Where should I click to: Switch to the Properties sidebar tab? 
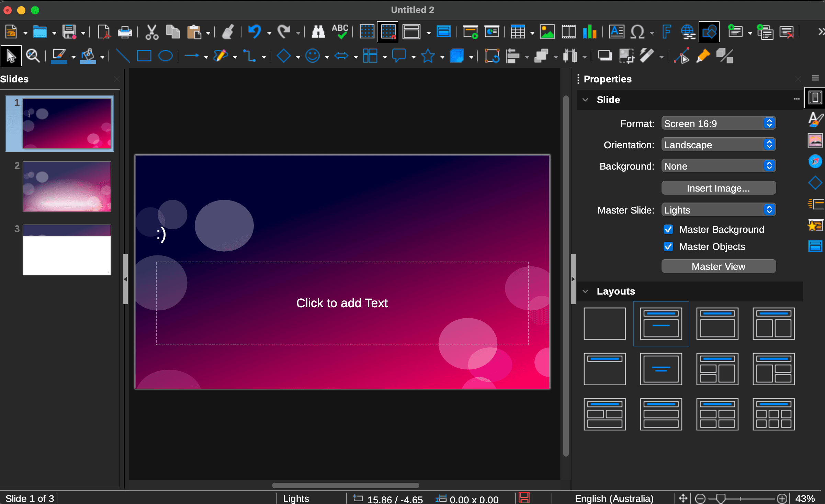point(815,98)
